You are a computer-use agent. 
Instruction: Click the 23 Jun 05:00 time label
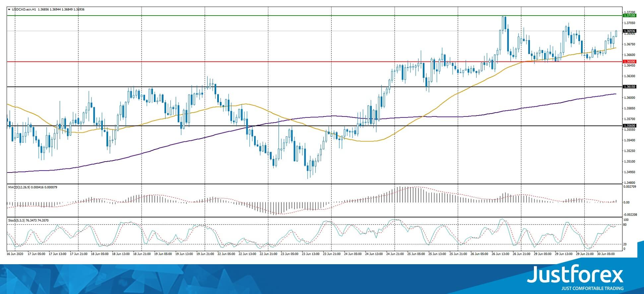pyautogui.click(x=290, y=254)
